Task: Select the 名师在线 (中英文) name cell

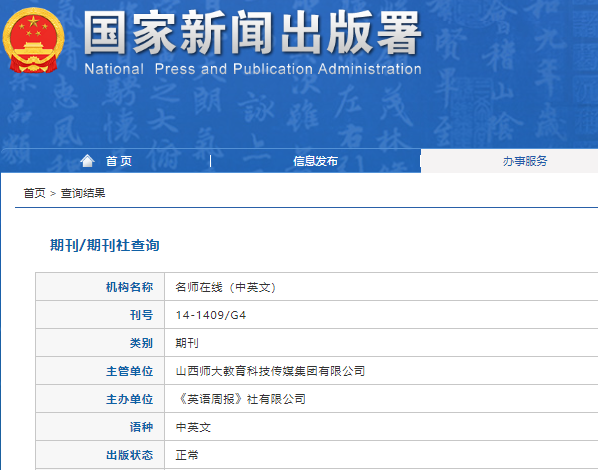Action: coord(381,287)
